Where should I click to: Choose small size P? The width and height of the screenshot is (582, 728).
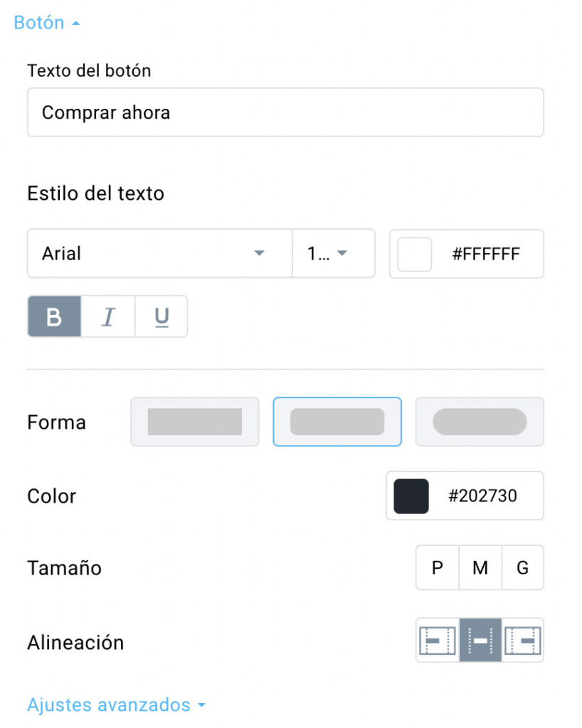click(438, 567)
